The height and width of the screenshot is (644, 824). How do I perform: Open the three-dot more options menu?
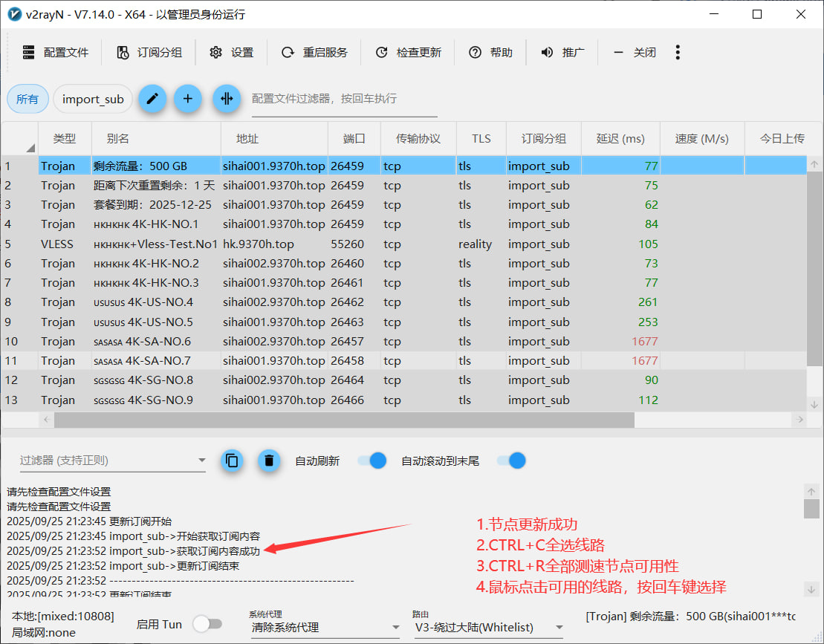pos(677,52)
